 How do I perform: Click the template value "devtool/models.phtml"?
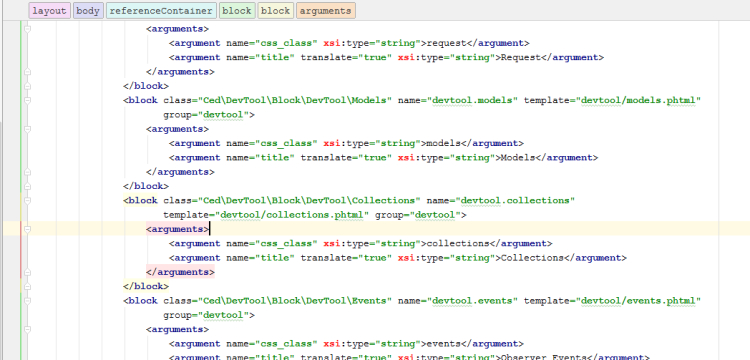[x=639, y=100]
